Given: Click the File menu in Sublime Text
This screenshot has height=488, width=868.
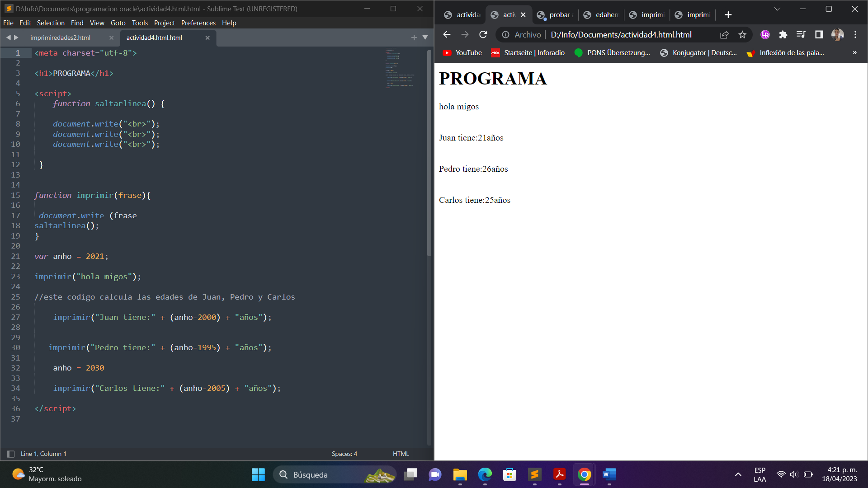Looking at the screenshot, I should 8,23.
